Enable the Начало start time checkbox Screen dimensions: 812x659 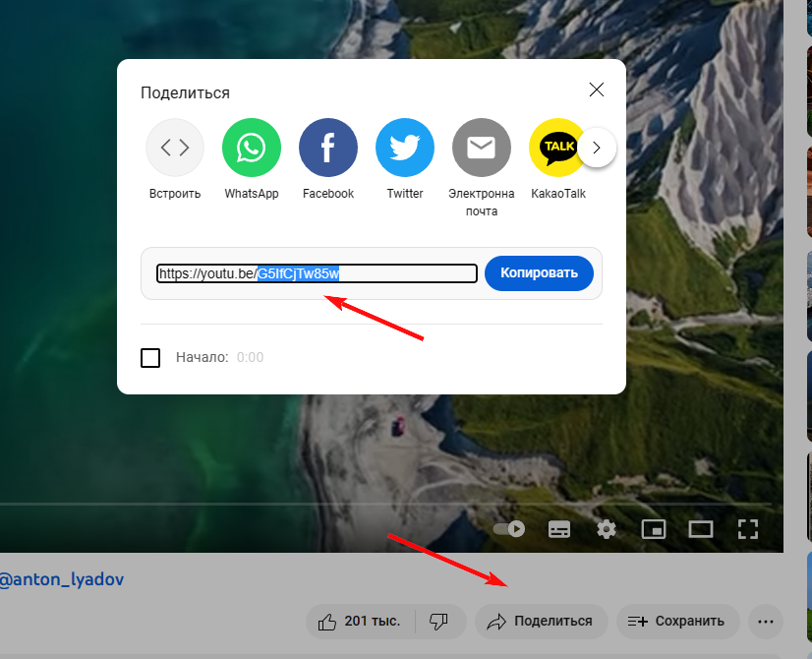(x=150, y=357)
